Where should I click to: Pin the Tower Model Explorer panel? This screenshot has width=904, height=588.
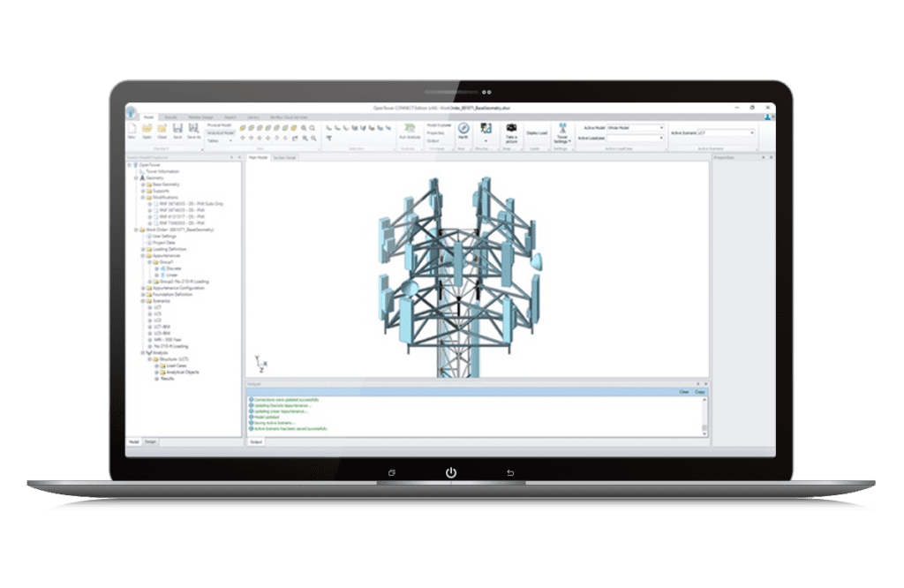(232, 157)
